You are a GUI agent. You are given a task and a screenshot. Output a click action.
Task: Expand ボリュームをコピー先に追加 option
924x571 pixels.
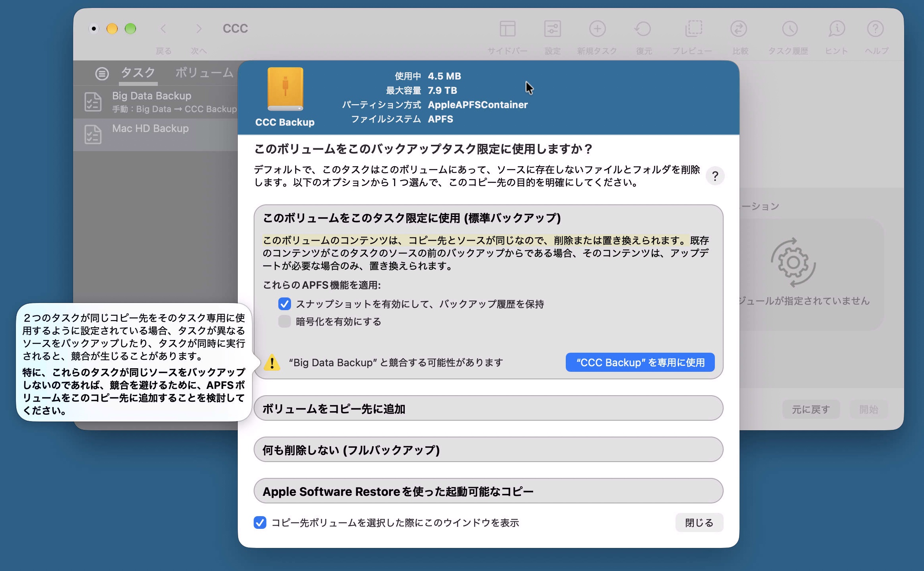click(x=488, y=408)
